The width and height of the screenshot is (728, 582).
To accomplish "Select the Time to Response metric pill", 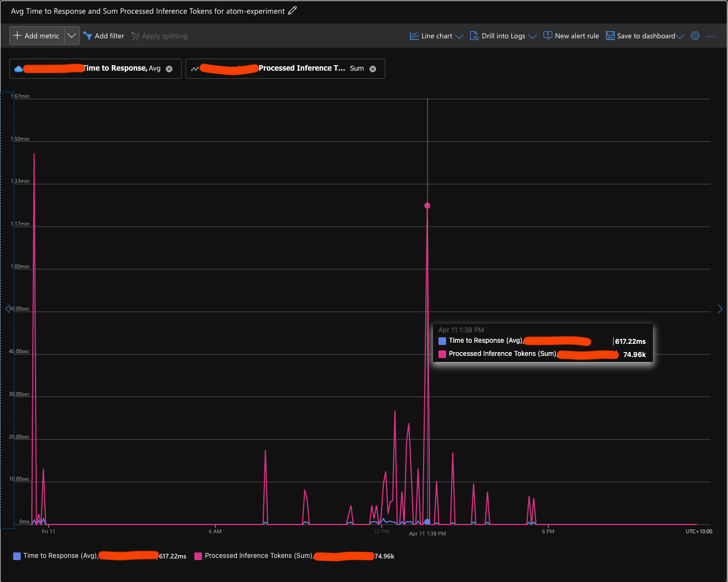I will pyautogui.click(x=95, y=68).
